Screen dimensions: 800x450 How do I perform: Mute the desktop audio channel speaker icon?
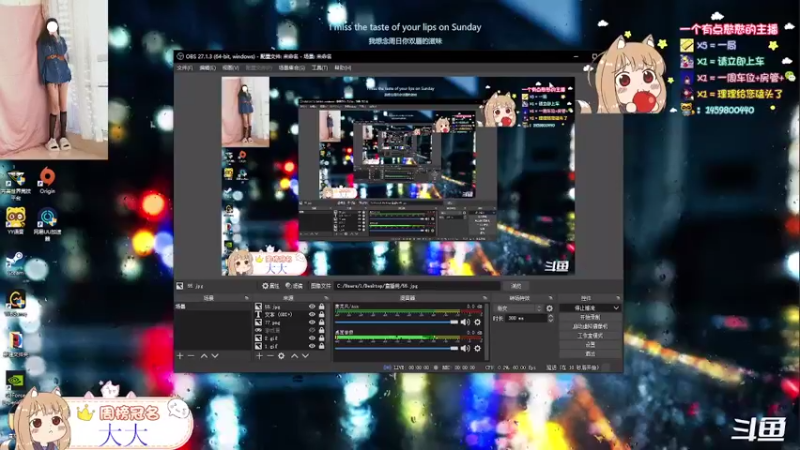click(x=465, y=348)
